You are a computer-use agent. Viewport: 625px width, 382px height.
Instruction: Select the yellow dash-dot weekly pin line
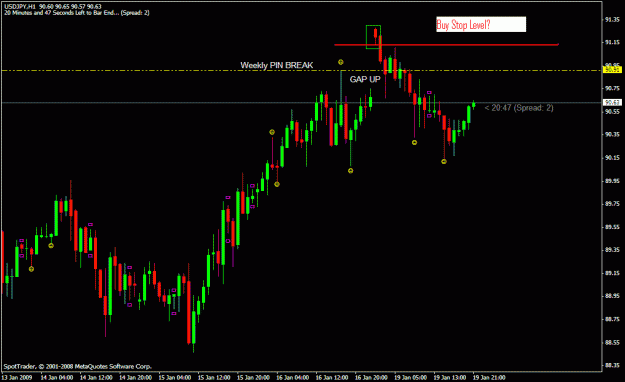(301, 71)
